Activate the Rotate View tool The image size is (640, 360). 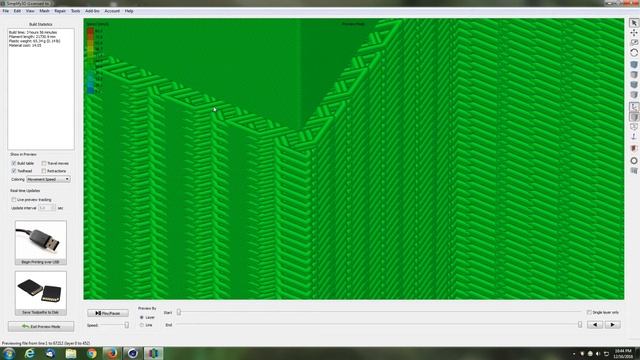tap(634, 53)
